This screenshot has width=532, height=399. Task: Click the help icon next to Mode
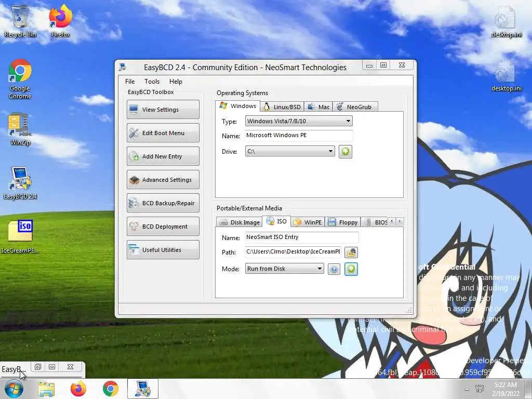[334, 270]
